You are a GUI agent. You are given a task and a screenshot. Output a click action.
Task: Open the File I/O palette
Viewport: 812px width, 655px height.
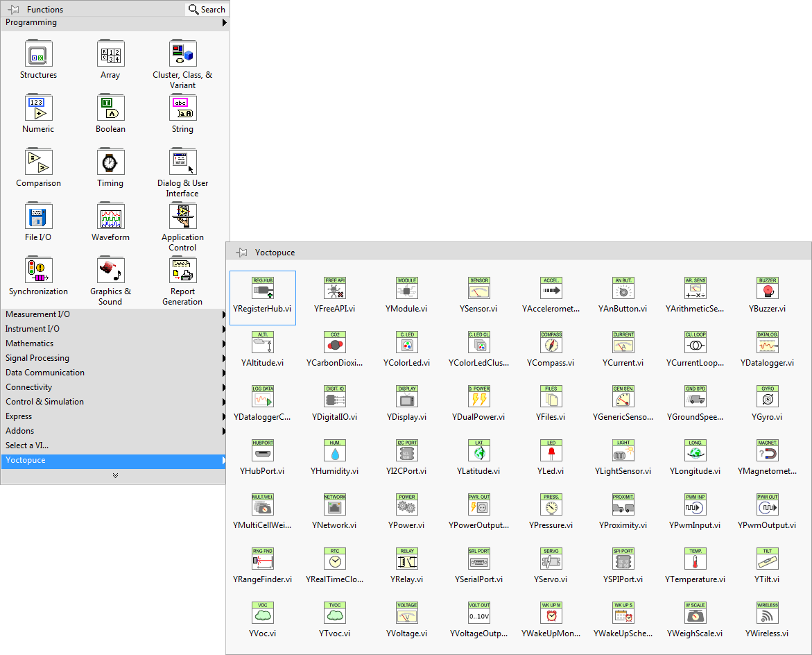pos(39,216)
